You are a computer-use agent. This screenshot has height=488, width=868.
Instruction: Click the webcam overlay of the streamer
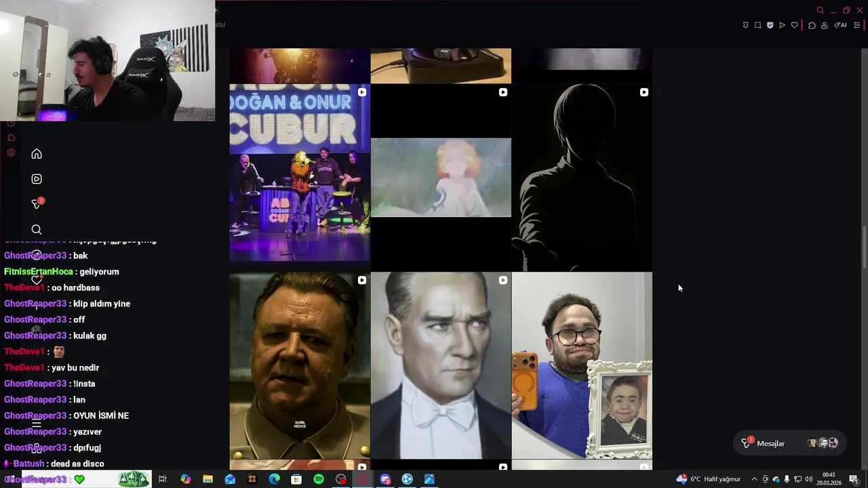coord(107,60)
